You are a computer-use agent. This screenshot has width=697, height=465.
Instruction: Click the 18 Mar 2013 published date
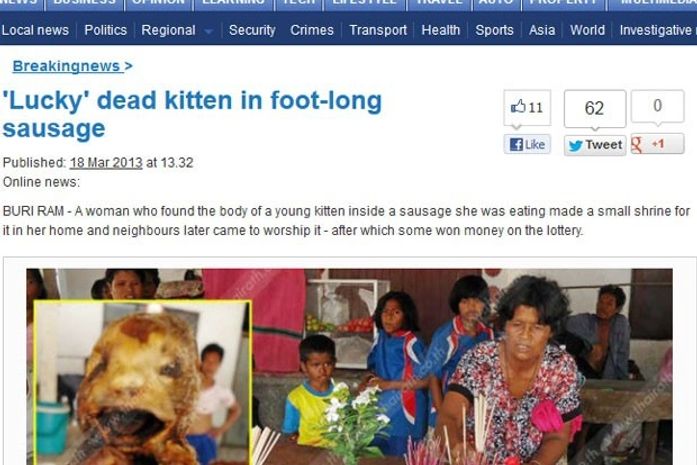click(x=106, y=163)
